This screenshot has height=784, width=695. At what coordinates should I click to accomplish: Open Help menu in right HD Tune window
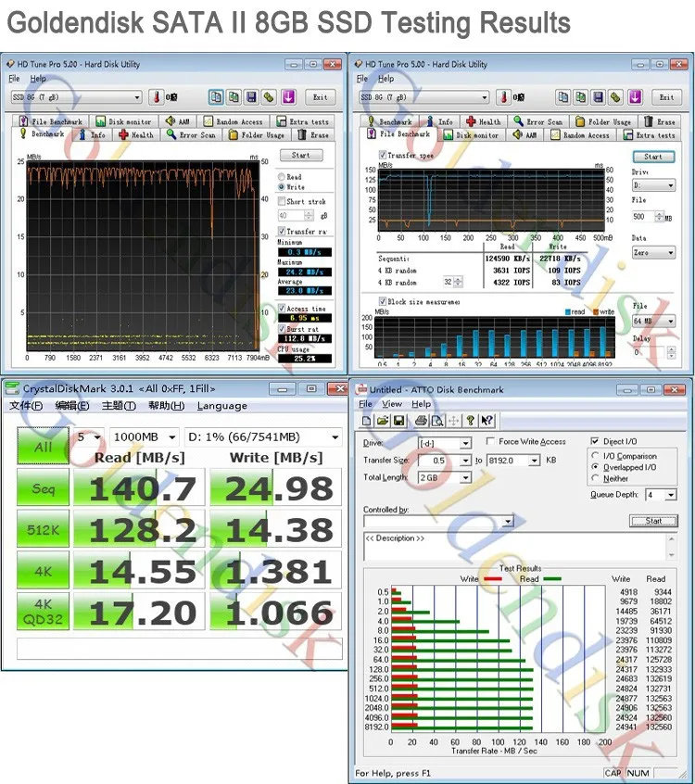385,79
